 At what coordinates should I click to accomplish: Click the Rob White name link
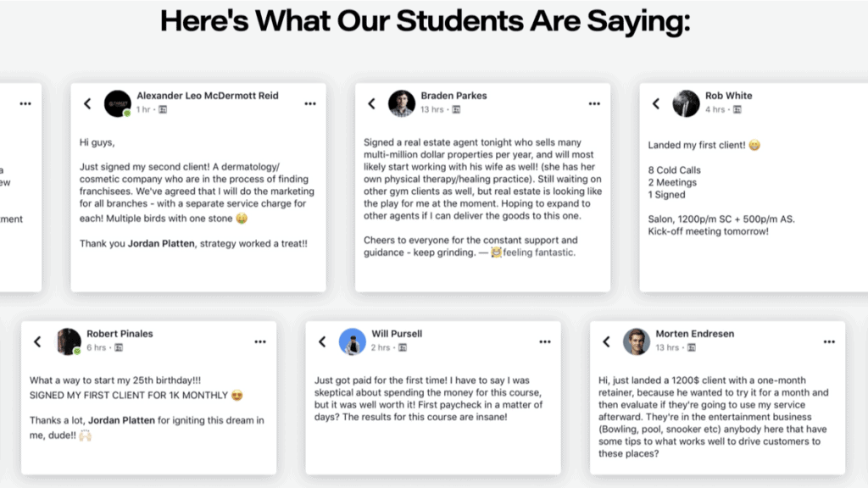(728, 96)
